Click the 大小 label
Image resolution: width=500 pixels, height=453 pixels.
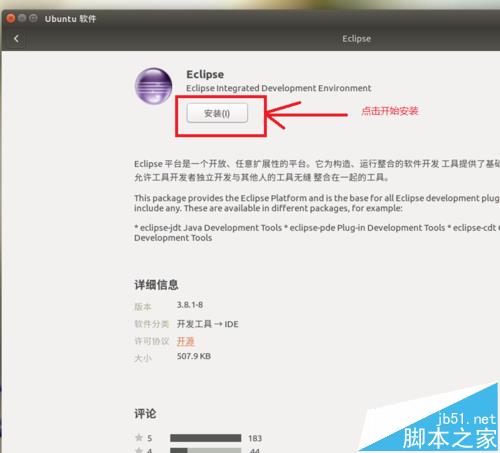coord(143,358)
